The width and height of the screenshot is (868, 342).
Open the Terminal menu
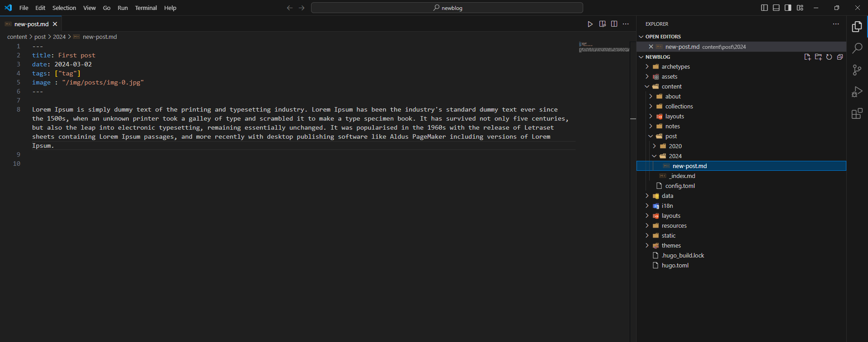point(146,8)
